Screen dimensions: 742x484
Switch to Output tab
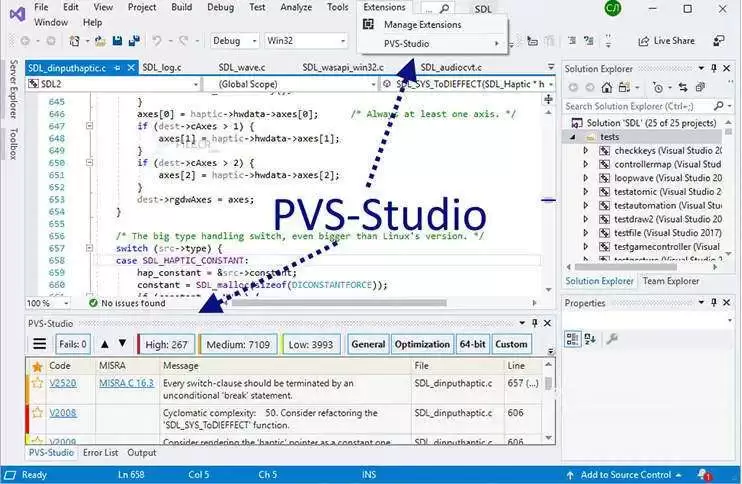click(x=141, y=453)
